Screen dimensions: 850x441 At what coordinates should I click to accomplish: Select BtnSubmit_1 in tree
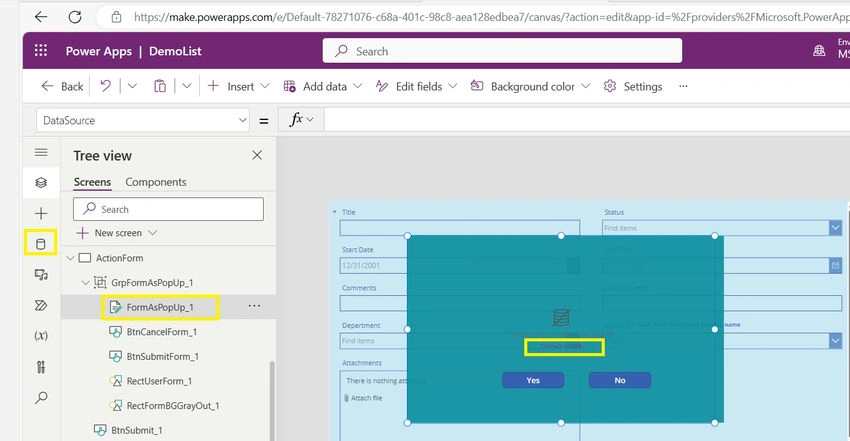point(136,430)
